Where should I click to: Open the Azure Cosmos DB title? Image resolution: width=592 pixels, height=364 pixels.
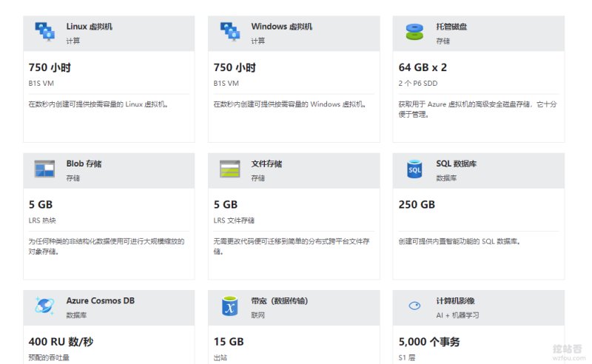[101, 300]
